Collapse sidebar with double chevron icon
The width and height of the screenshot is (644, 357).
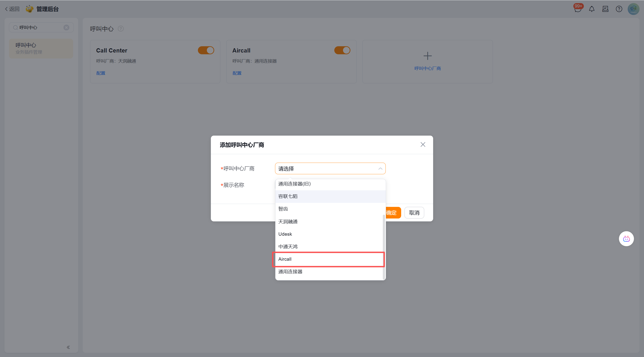pyautogui.click(x=68, y=347)
